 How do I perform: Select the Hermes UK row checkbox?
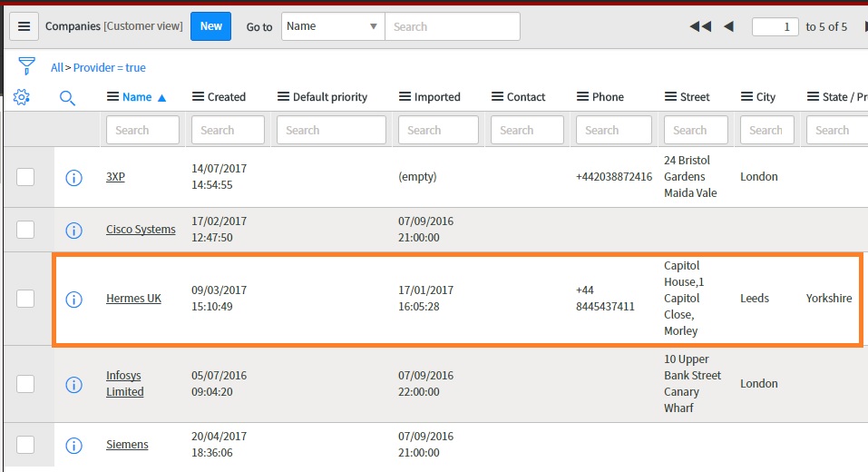(25, 299)
